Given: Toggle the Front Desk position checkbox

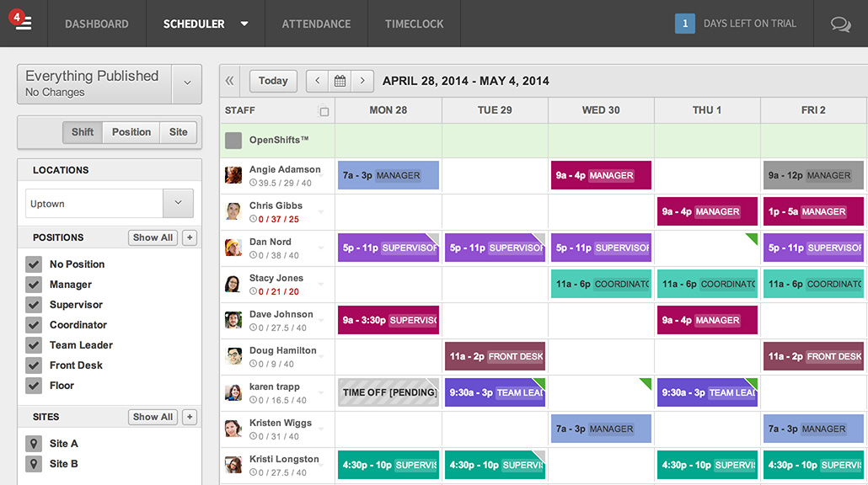Looking at the screenshot, I should point(34,365).
